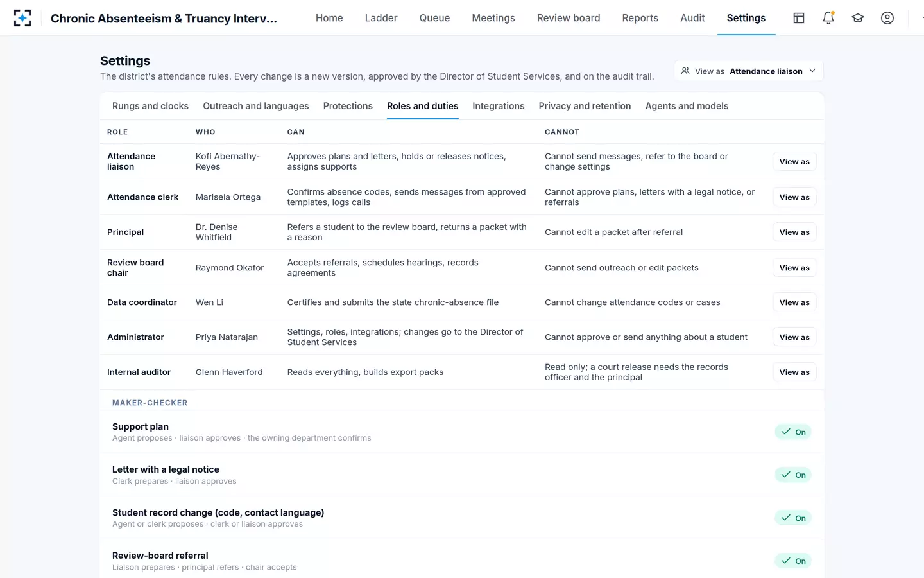Switch to the Integrations tab
924x578 pixels.
(x=499, y=106)
